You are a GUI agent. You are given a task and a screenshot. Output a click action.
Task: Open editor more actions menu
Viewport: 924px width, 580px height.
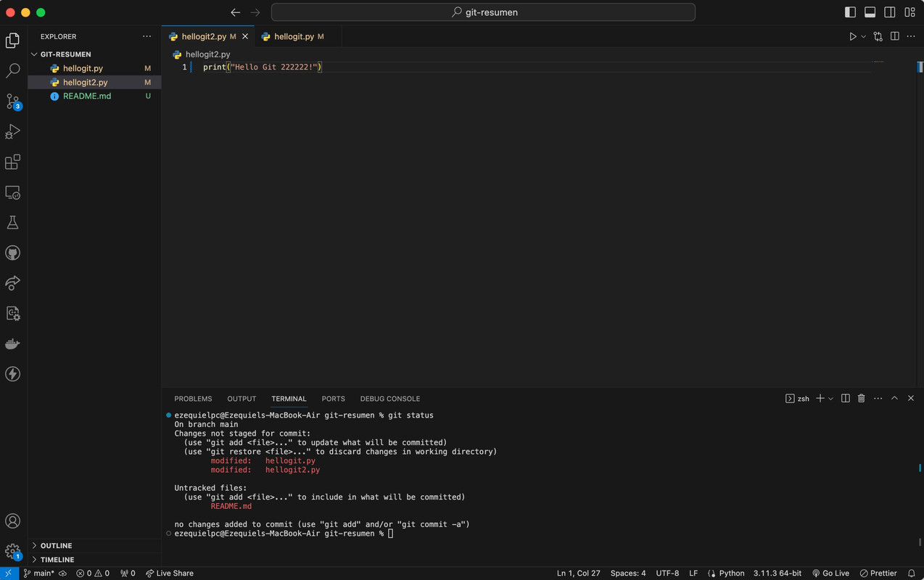[912, 36]
